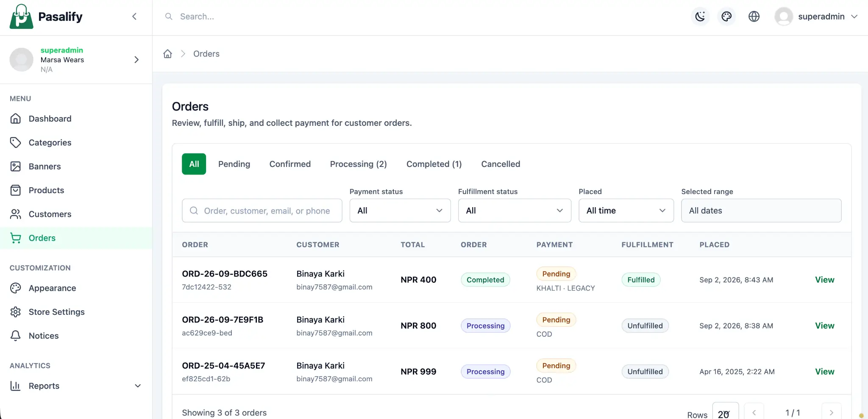Switch to the Completed (1) tab
Screen dimensions: 868x419
(x=434, y=164)
